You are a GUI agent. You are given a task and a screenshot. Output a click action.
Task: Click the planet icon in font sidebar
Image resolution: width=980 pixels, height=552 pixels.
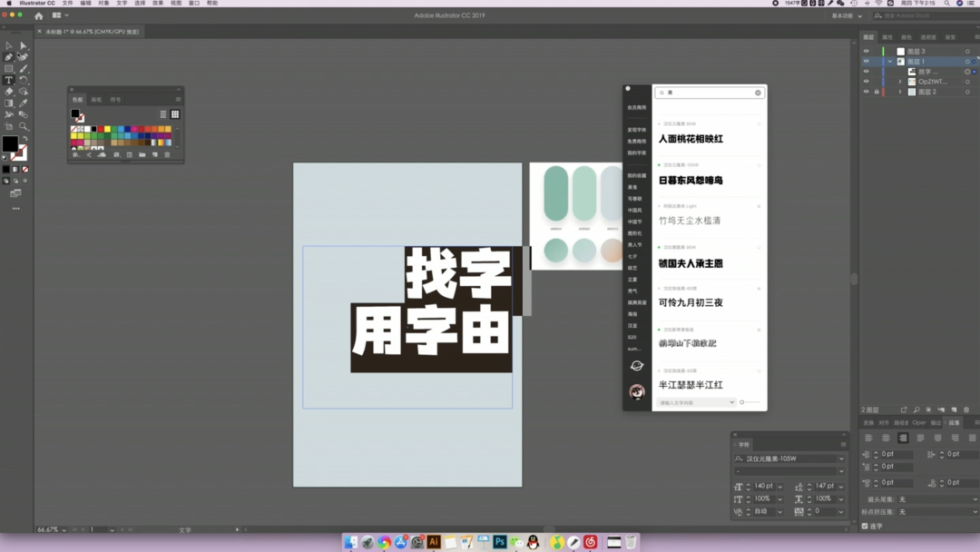point(636,366)
